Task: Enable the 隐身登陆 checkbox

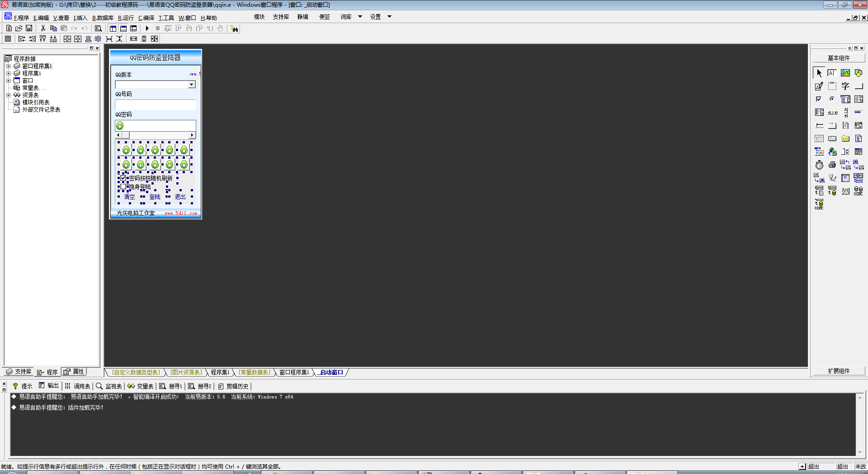Action: [123, 186]
